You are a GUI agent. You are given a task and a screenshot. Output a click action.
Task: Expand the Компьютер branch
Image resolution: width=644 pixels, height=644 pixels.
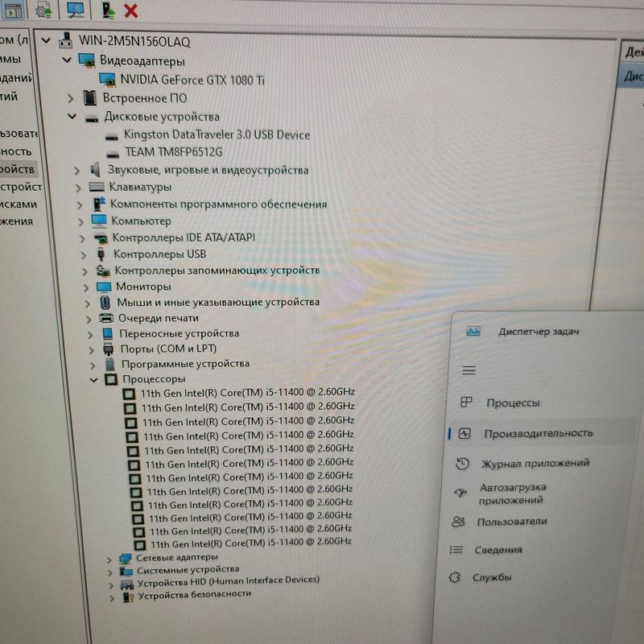tap(81, 222)
